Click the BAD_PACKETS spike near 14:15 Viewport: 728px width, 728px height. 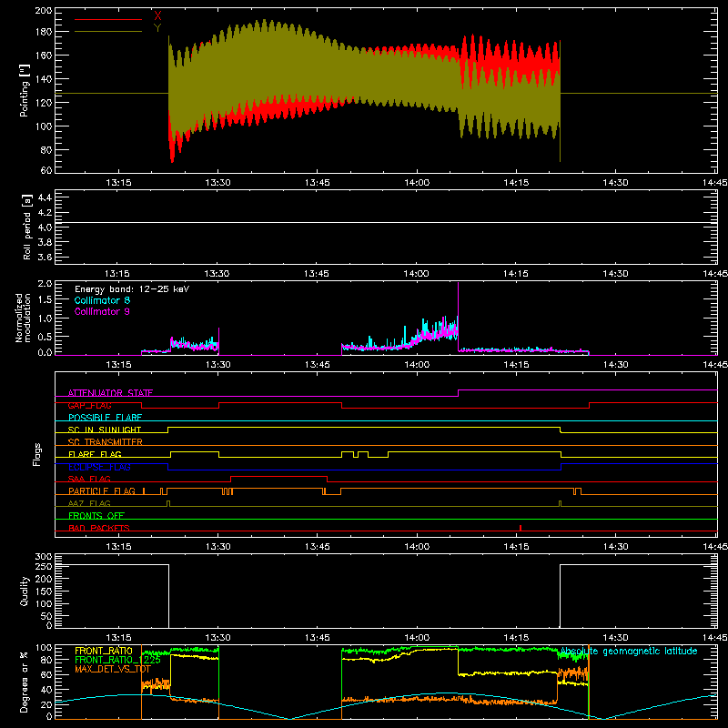[x=521, y=528]
